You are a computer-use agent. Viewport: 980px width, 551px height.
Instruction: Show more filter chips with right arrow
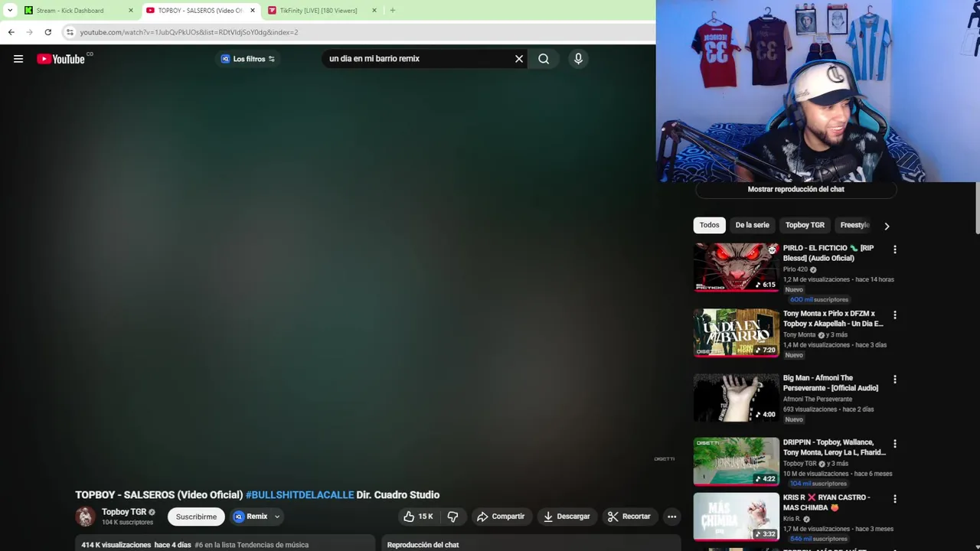point(887,226)
